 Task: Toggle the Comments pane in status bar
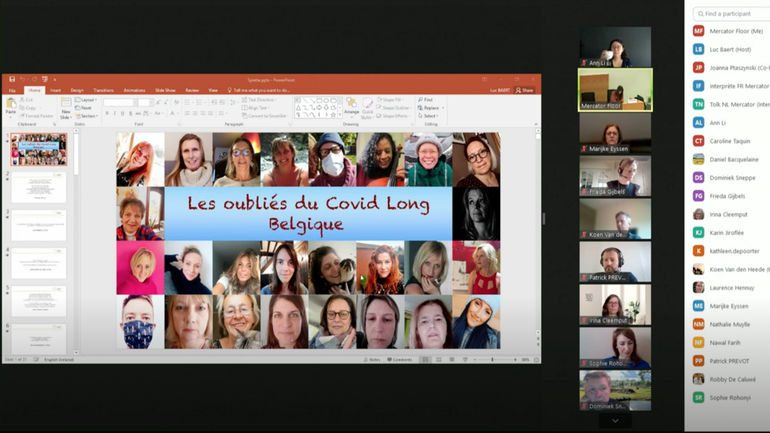400,359
